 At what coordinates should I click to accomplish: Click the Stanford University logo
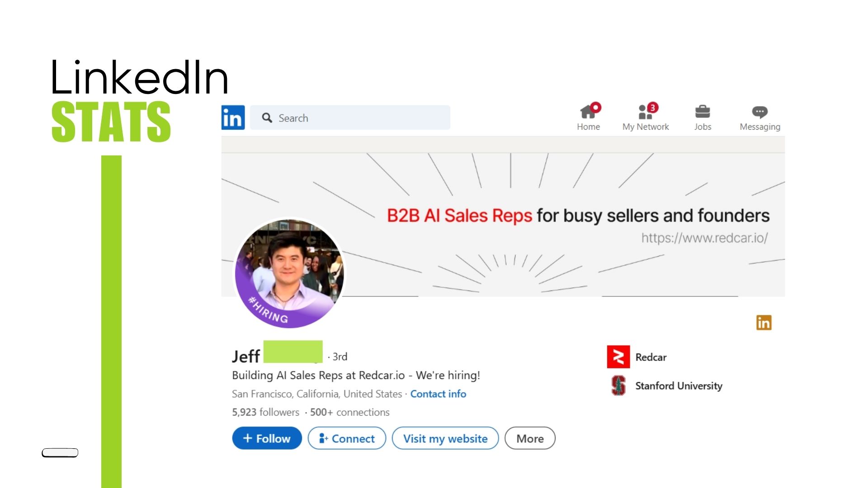[x=618, y=385]
